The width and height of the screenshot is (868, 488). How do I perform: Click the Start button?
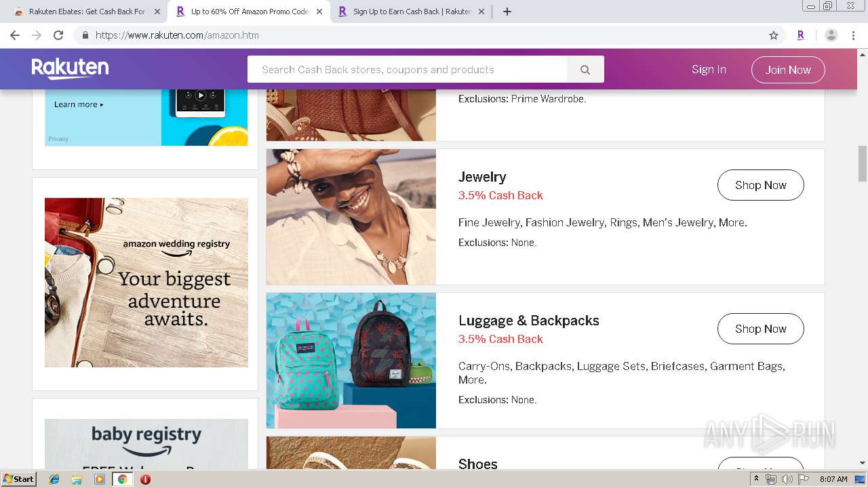coord(18,479)
